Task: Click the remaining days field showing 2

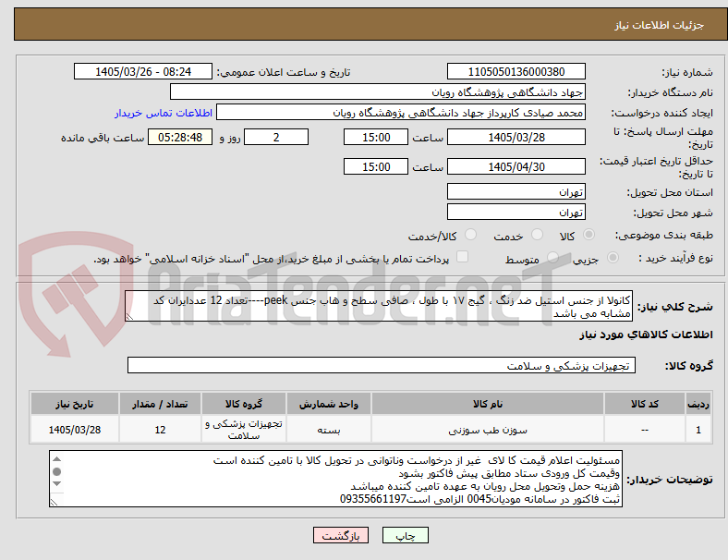Action: tap(276, 137)
